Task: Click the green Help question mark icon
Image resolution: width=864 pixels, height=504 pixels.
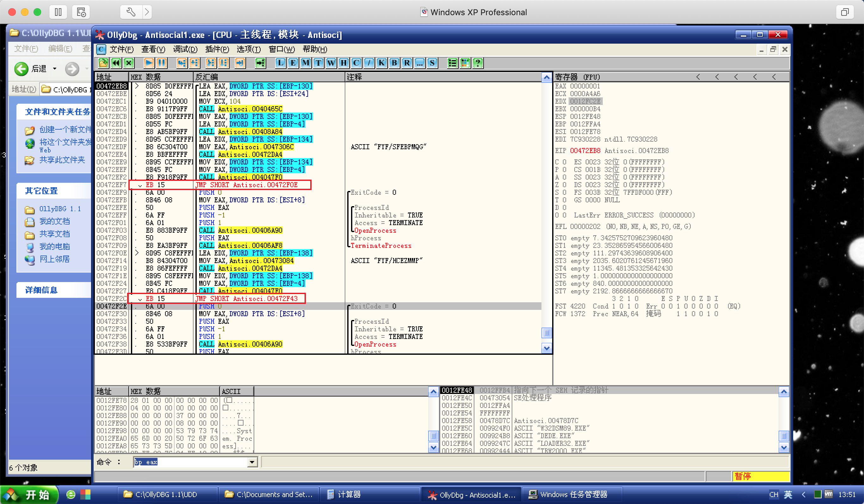Action: pyautogui.click(x=478, y=63)
